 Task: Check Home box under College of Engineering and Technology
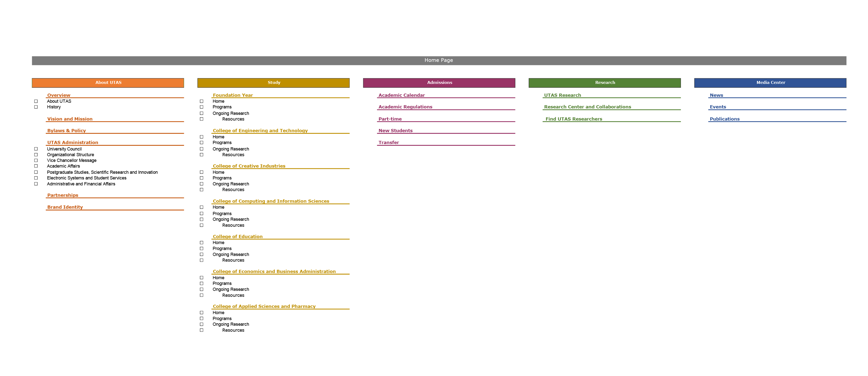pyautogui.click(x=201, y=137)
